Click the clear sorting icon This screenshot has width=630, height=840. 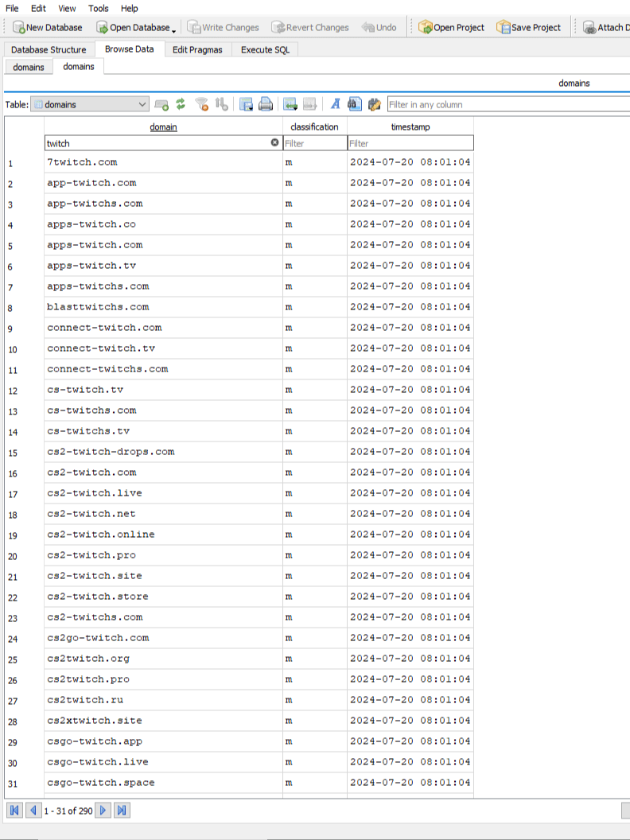tap(222, 104)
